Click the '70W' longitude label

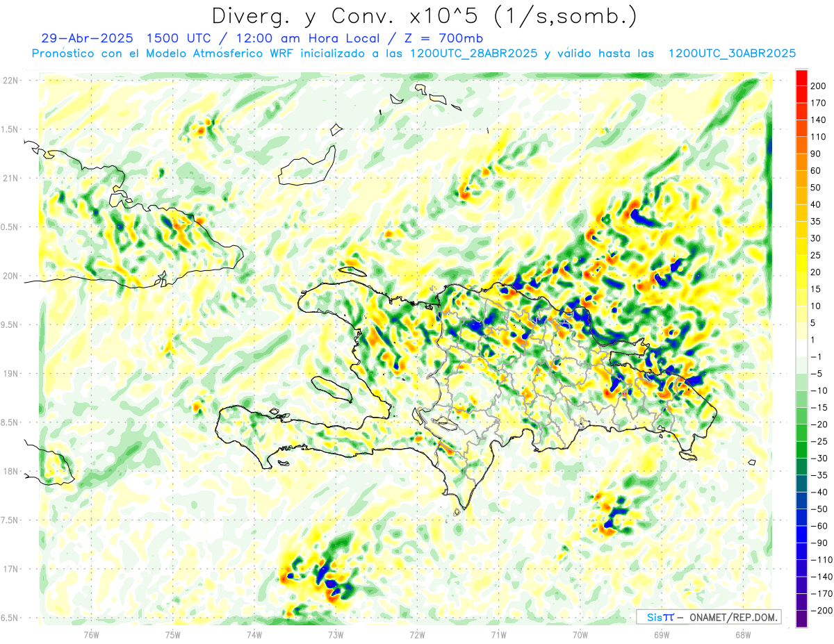[580, 634]
